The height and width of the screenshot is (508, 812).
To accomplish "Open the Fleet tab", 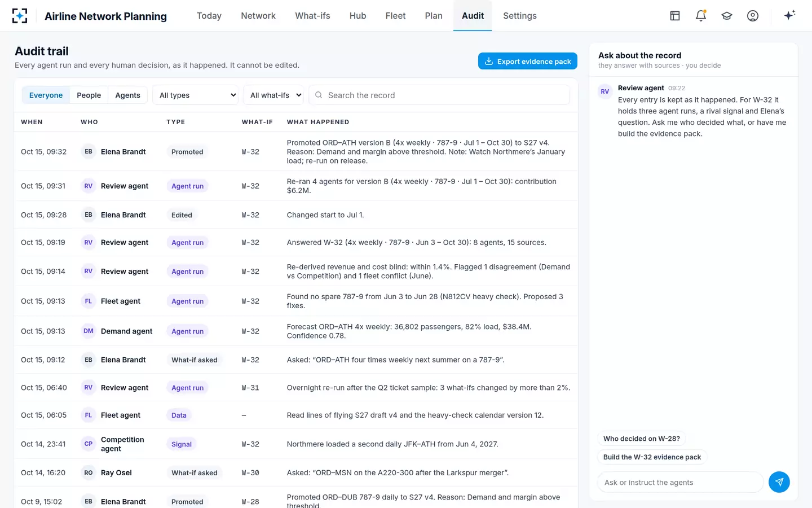I will (395, 16).
